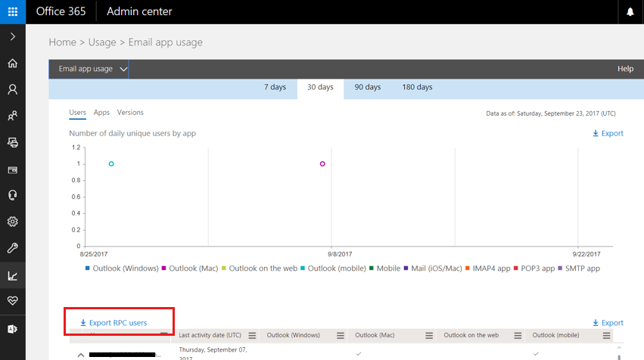
Task: Open the Health heart icon
Action: click(x=13, y=301)
